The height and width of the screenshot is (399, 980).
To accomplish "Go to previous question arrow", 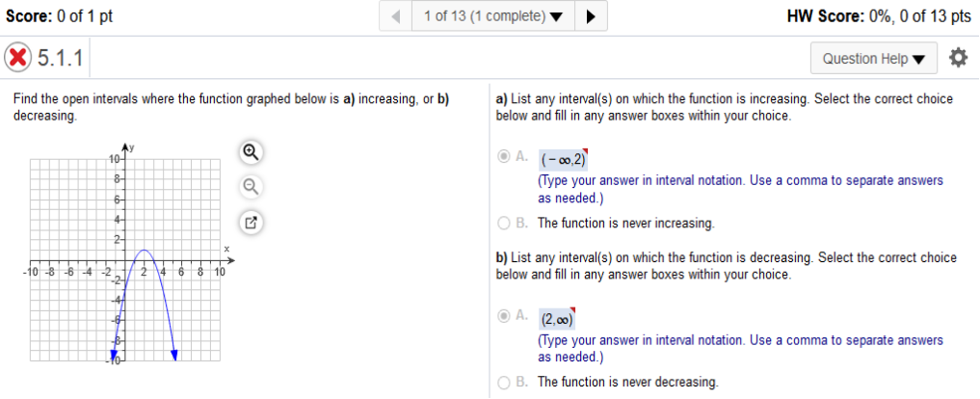I will (x=396, y=16).
